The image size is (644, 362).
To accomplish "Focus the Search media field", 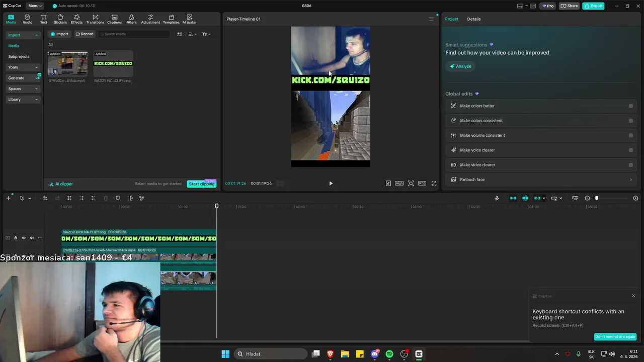I will point(134,34).
